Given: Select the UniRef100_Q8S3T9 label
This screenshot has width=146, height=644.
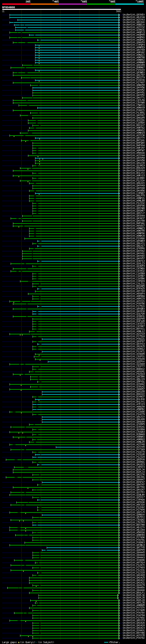Looking at the screenshot, I should (x=134, y=620).
